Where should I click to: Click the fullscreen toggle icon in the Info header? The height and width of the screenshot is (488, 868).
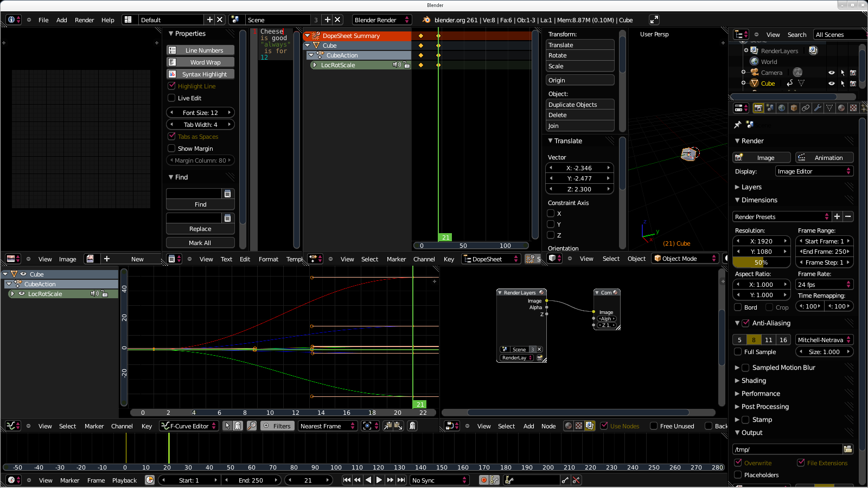(654, 20)
